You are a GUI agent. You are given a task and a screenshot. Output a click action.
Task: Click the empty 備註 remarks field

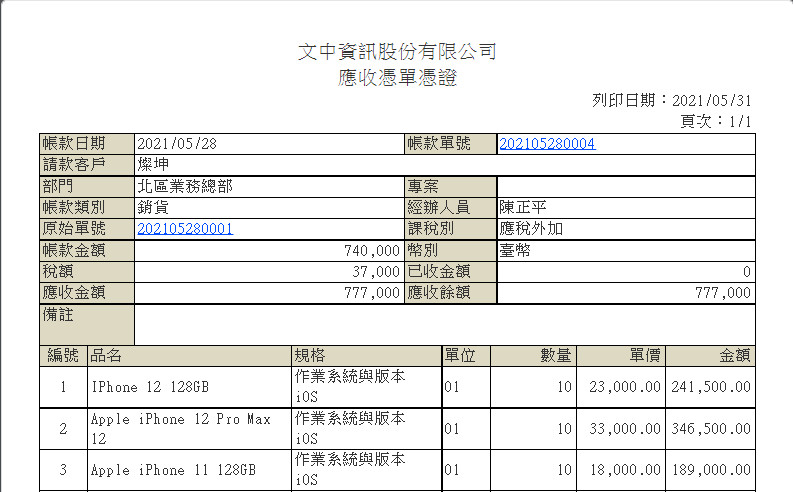coord(445,325)
